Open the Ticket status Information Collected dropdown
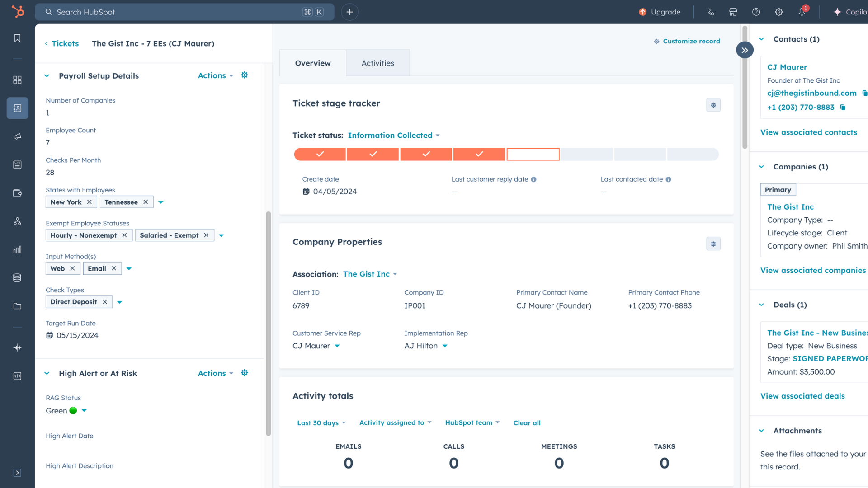Viewport: 868px width, 488px height. (393, 136)
